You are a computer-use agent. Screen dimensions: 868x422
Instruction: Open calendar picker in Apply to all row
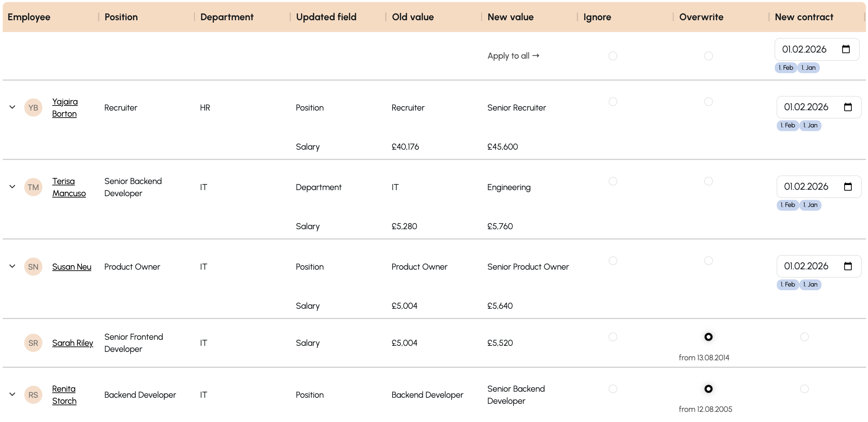click(846, 49)
